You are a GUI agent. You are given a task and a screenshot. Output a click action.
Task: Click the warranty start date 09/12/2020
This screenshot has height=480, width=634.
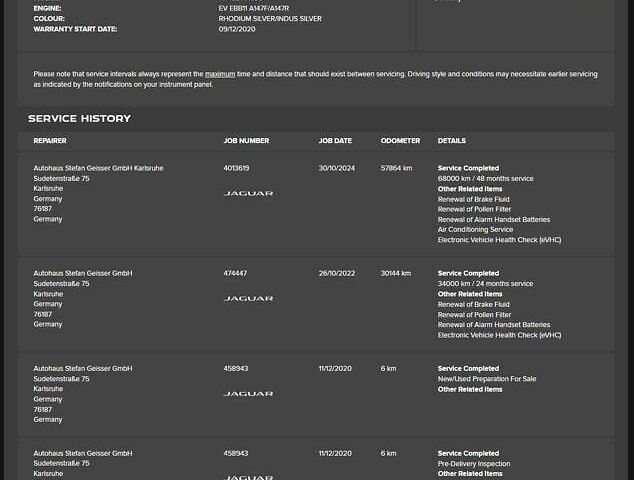237,29
